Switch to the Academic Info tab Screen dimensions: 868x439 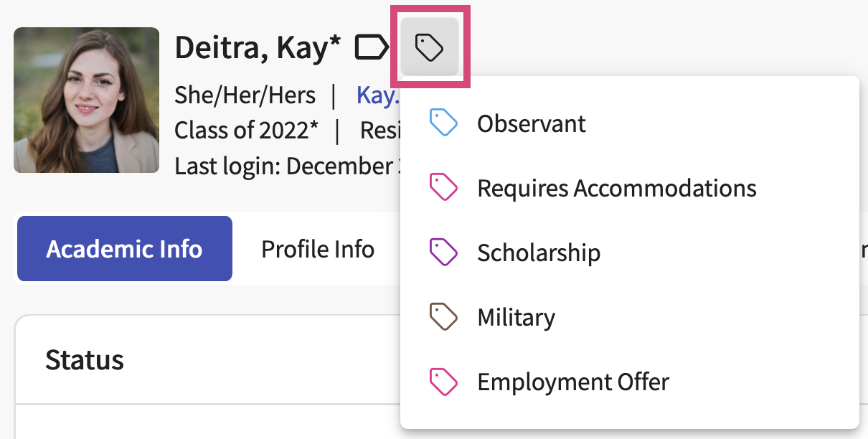125,249
